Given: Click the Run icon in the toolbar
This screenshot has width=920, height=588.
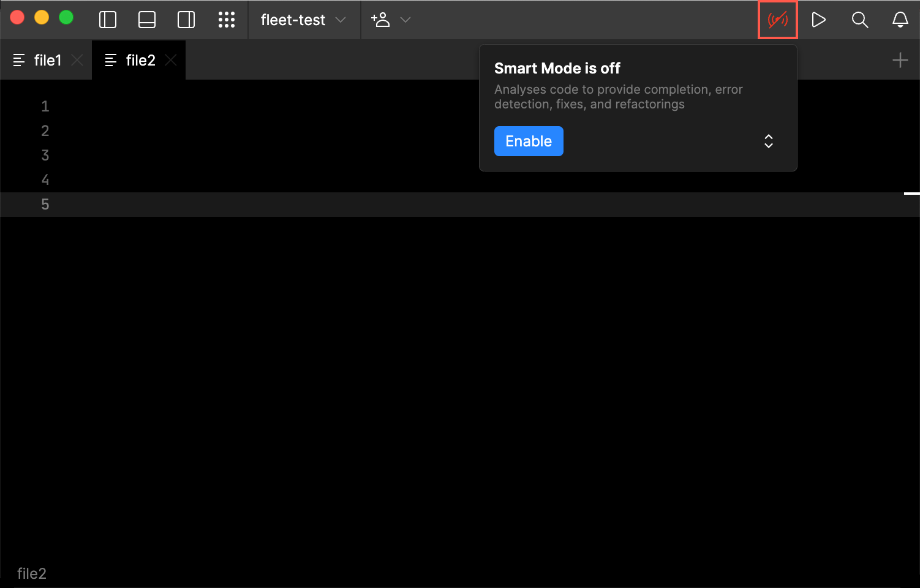Looking at the screenshot, I should pos(819,20).
